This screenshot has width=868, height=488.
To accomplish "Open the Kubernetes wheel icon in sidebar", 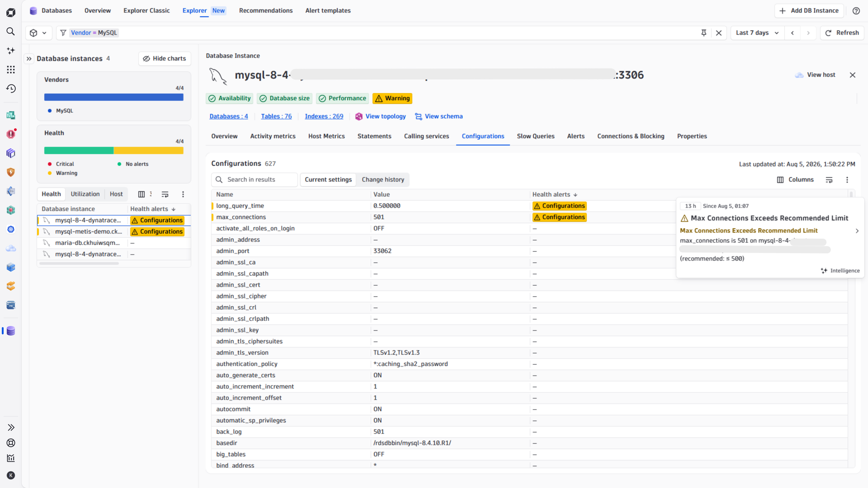I will tap(11, 229).
